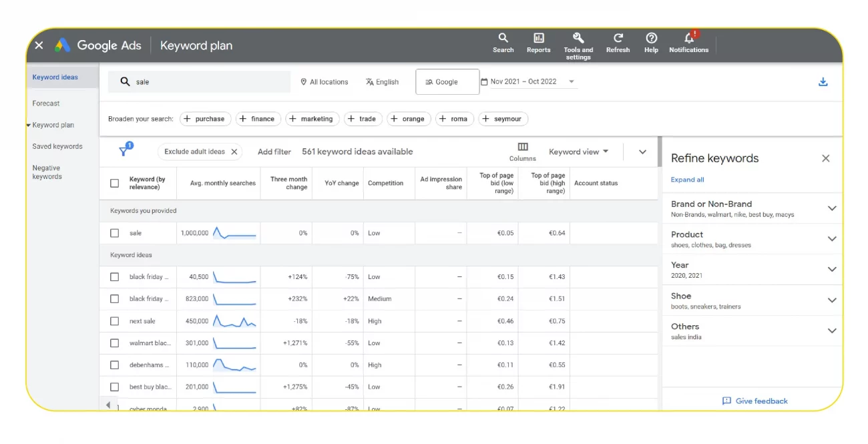
Task: Sort by the Competition column header
Action: tap(386, 183)
